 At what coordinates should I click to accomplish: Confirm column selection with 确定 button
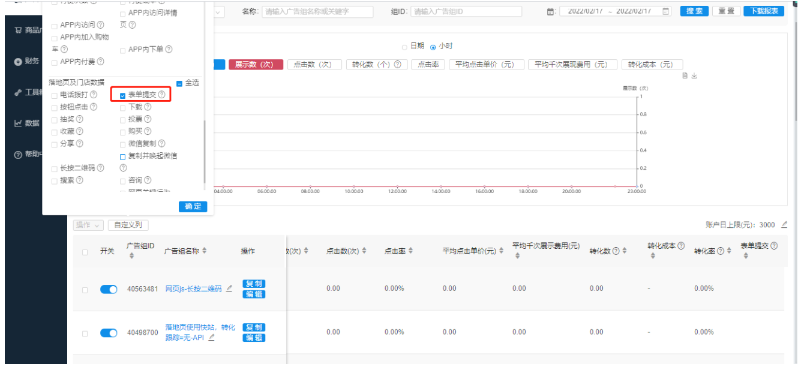tap(193, 207)
